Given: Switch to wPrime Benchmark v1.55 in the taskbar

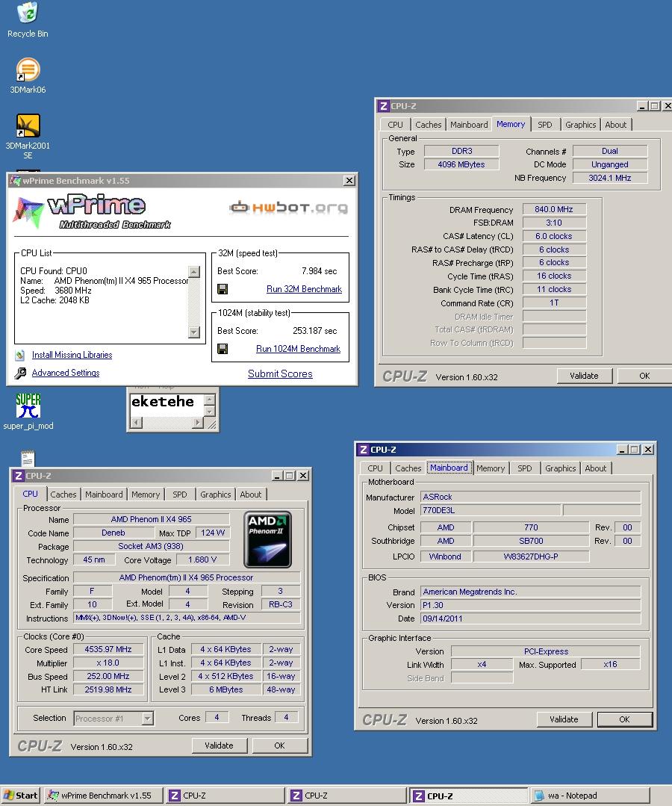Looking at the screenshot, I should 103,796.
